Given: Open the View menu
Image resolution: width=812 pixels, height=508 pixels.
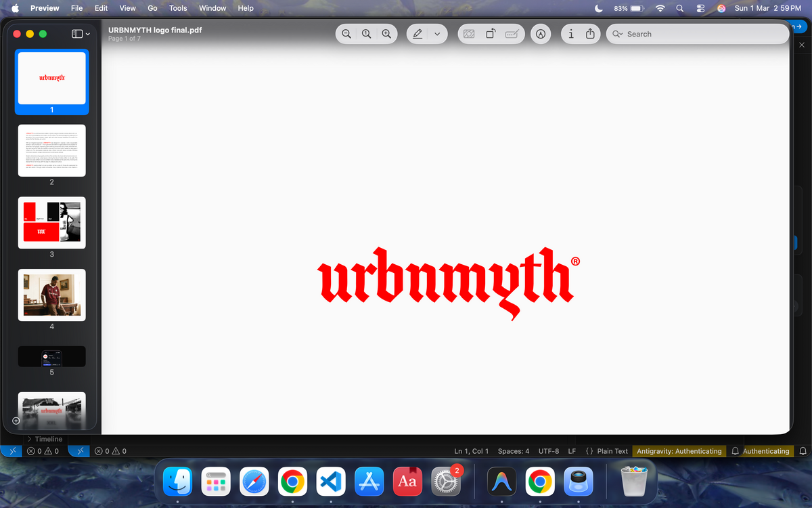Looking at the screenshot, I should click(128, 8).
